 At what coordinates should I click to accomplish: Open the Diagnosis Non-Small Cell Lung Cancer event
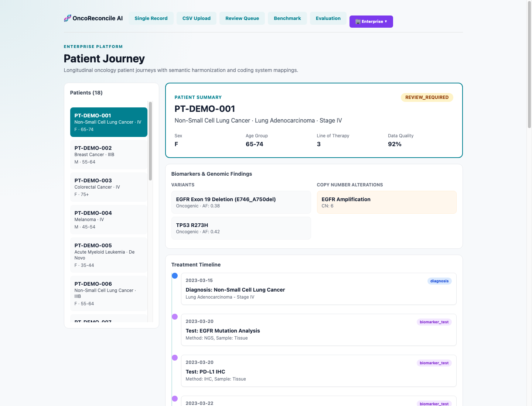(319, 289)
